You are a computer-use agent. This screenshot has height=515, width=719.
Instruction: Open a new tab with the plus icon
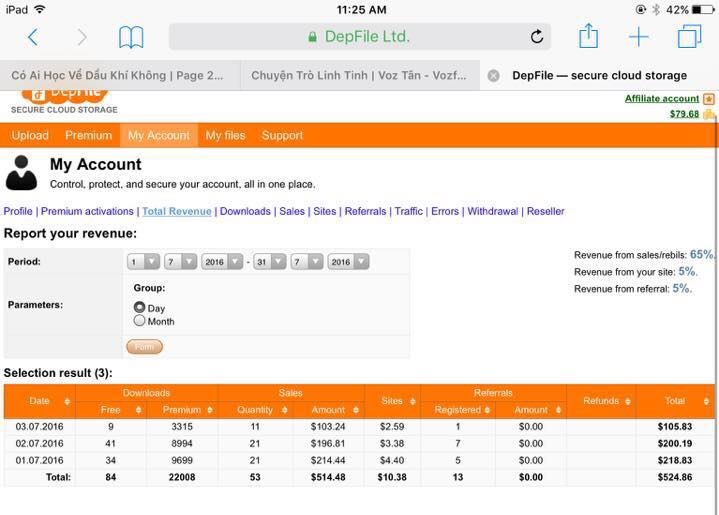(638, 38)
